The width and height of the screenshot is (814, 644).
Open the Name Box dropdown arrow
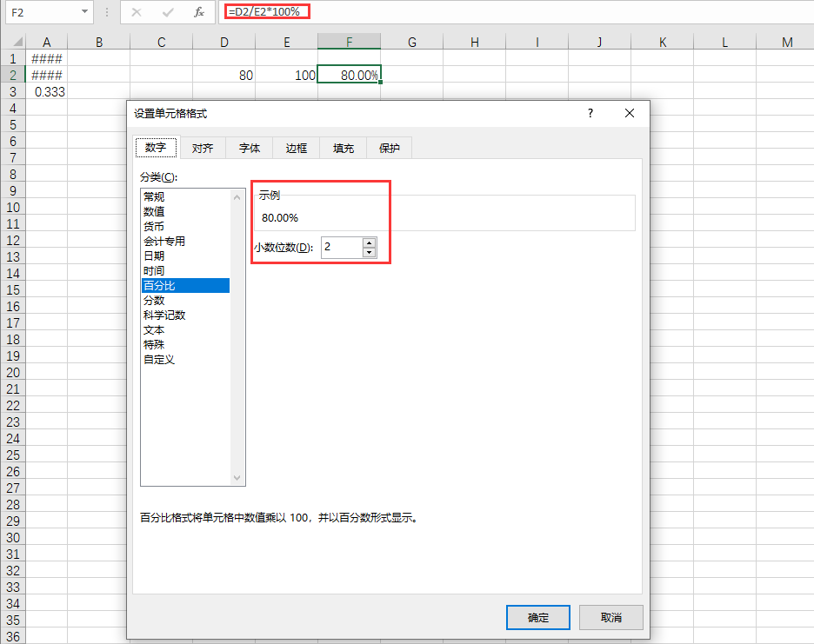[x=83, y=12]
